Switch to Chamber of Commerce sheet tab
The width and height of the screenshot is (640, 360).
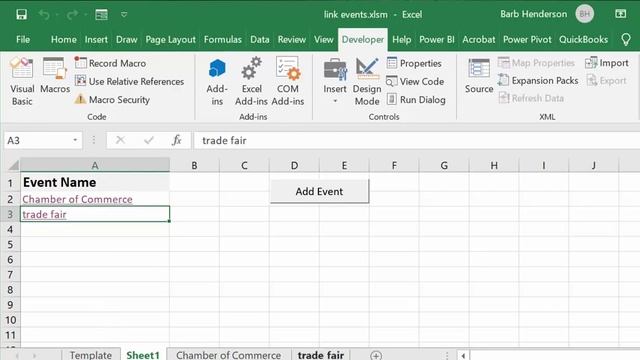(228, 354)
